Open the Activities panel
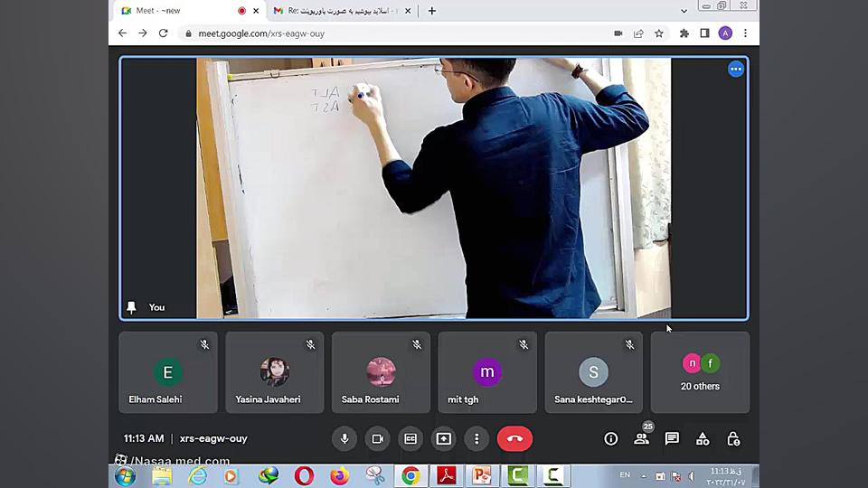868x488 pixels. click(x=703, y=439)
